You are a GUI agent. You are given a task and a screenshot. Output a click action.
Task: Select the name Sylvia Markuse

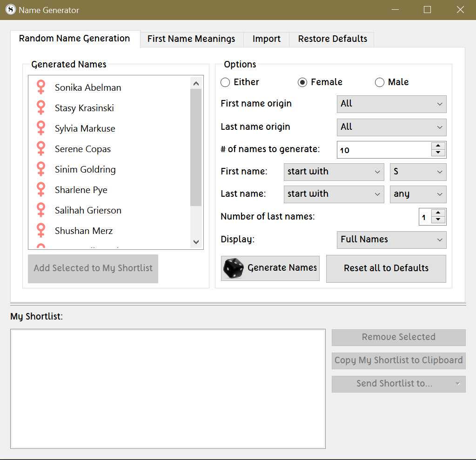pos(85,129)
